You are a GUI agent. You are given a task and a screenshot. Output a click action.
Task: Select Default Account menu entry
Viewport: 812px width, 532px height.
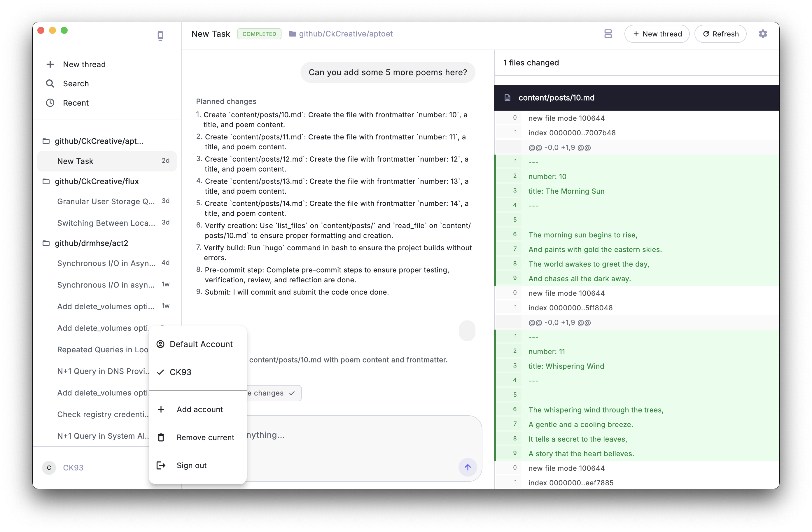[197, 344]
